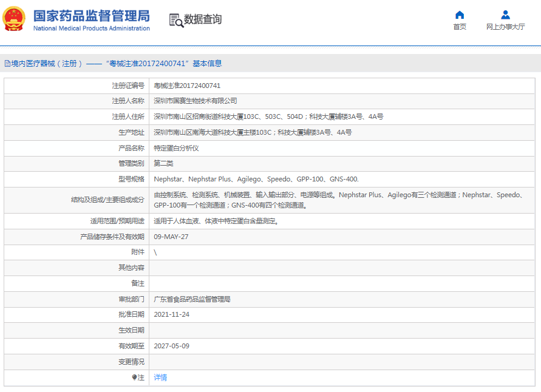The image size is (541, 392).
Task: Click the document icon before 境内医疗器械 heading
Action: [x=7, y=63]
